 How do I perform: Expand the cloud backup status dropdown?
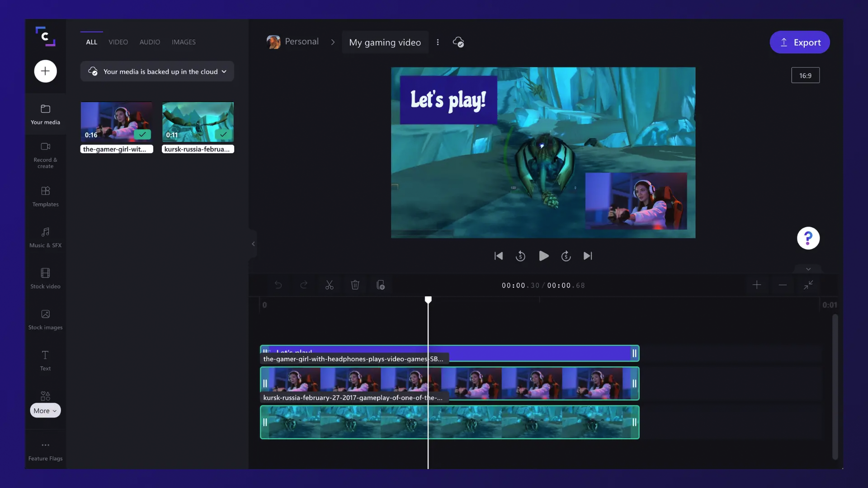[x=224, y=71]
